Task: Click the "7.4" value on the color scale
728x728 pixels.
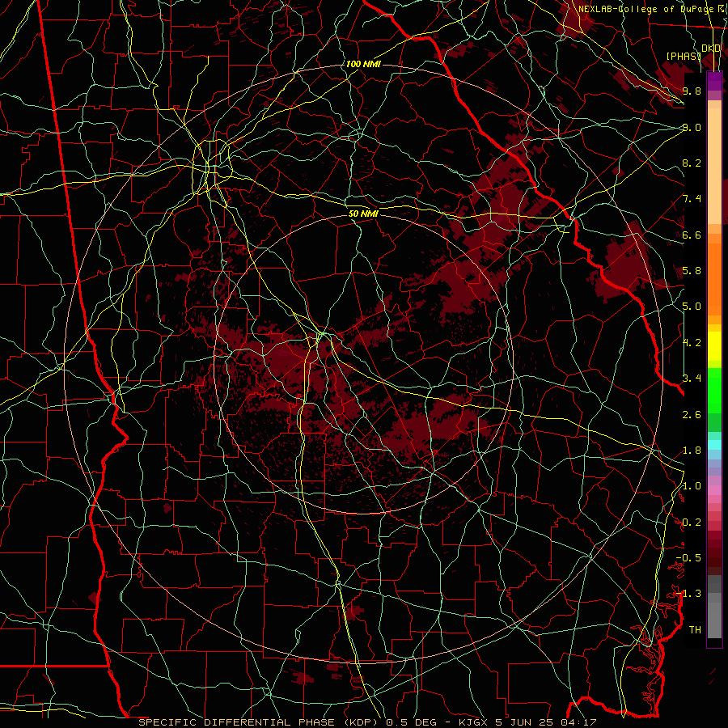Action: (692, 199)
